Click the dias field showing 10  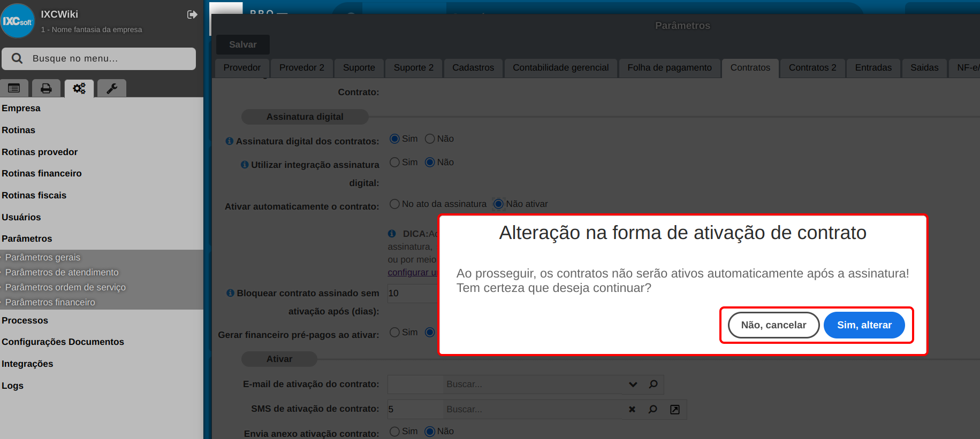point(413,293)
